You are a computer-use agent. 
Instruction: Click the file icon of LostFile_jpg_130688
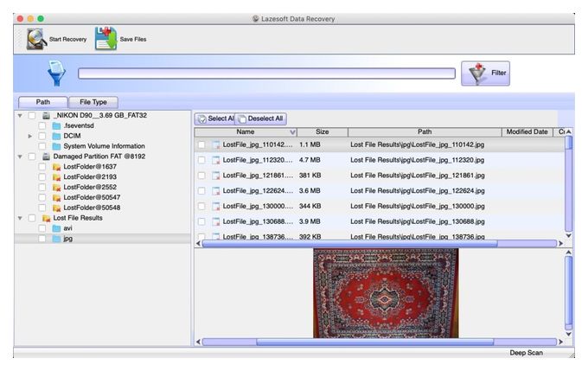click(x=215, y=221)
